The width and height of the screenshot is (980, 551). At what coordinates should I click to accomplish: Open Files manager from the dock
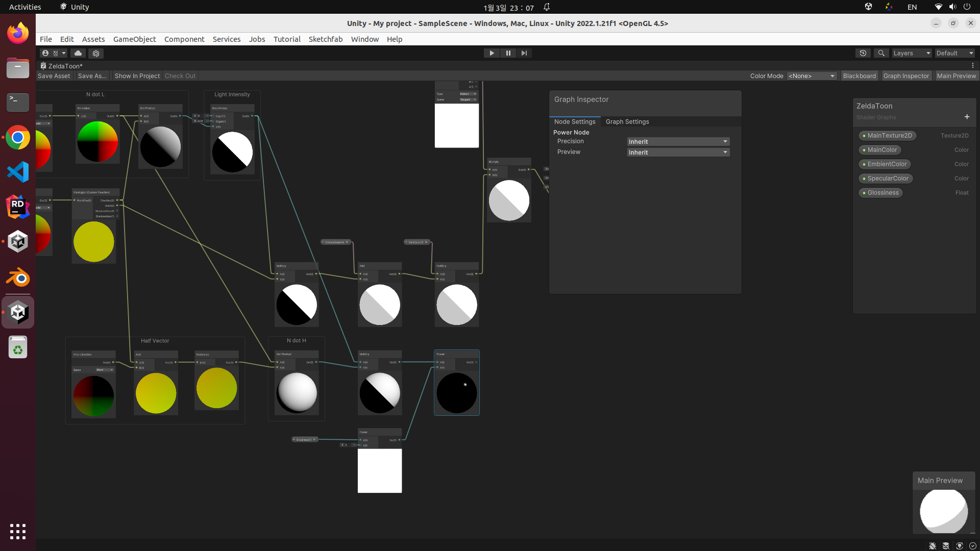[18, 68]
